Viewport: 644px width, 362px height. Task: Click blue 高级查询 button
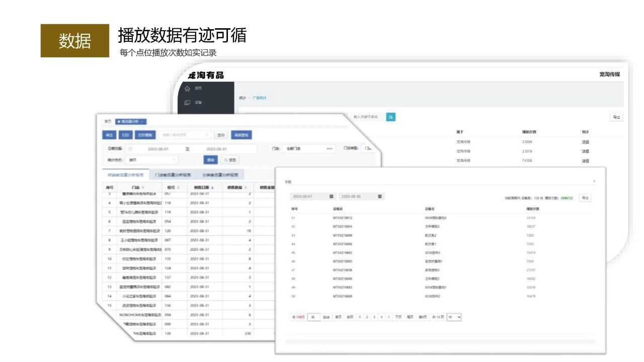pos(242,135)
